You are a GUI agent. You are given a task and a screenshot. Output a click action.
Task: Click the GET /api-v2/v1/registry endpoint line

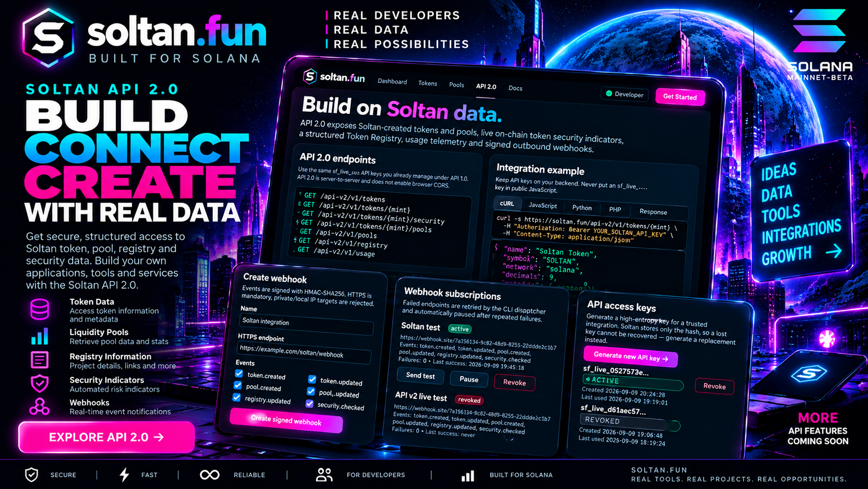343,243
